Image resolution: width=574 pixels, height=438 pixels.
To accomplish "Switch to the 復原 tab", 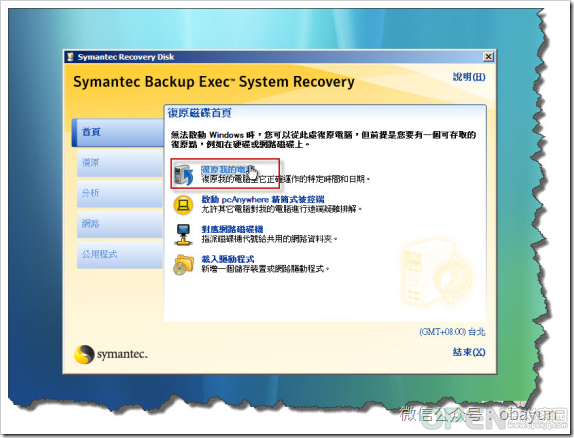I will 120,163.
